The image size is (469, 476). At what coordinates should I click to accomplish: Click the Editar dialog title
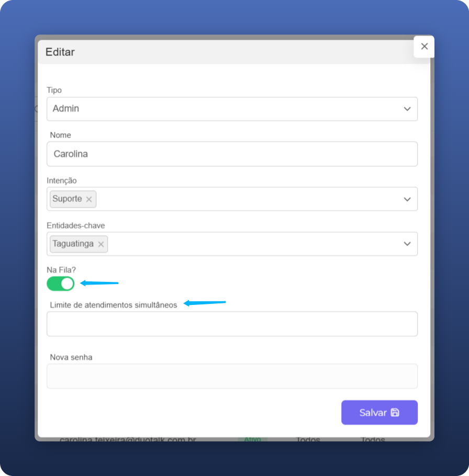[x=60, y=52]
